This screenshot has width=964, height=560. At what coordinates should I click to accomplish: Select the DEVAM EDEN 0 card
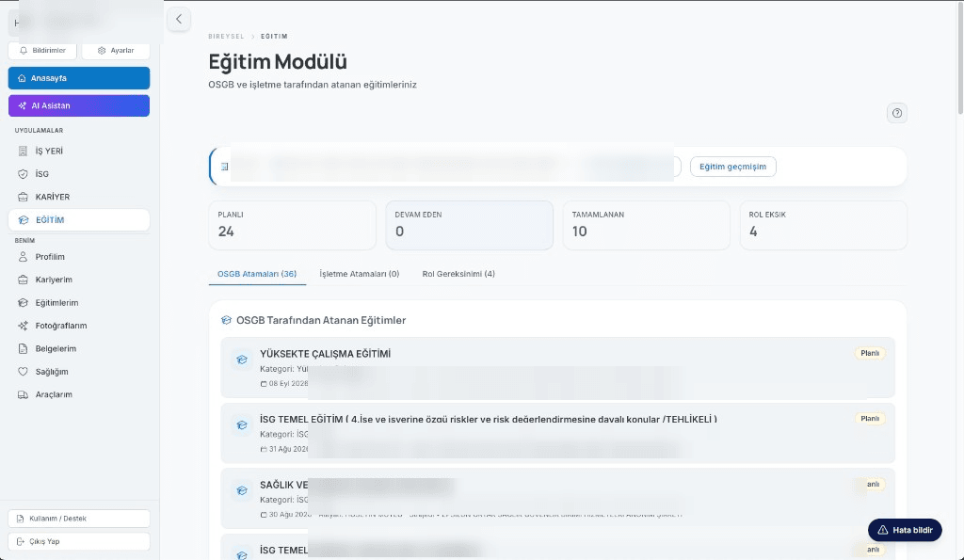tap(469, 225)
